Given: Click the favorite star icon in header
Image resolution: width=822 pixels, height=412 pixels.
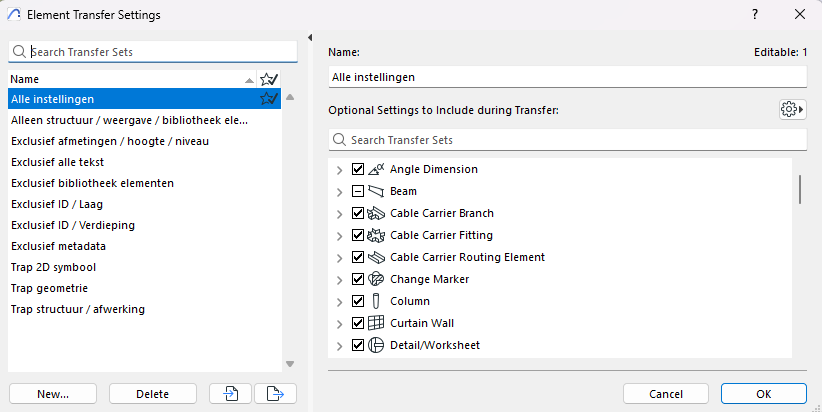Looking at the screenshot, I should click(268, 79).
